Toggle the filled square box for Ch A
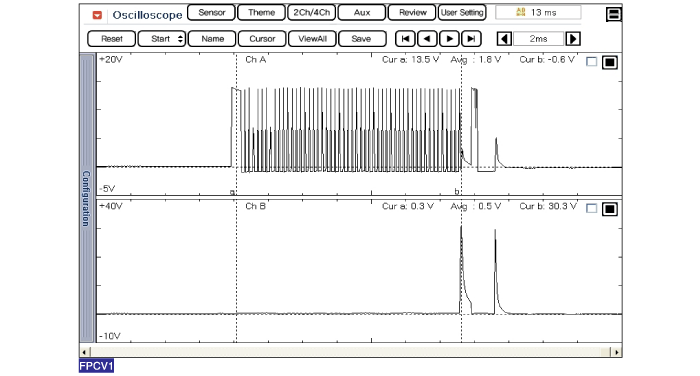 pos(609,62)
